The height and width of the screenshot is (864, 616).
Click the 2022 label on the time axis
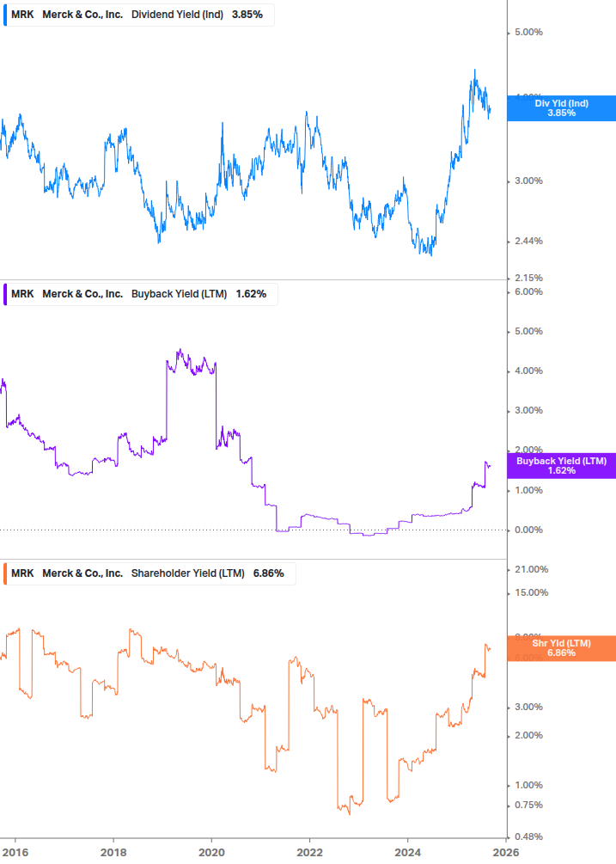pos(309,853)
